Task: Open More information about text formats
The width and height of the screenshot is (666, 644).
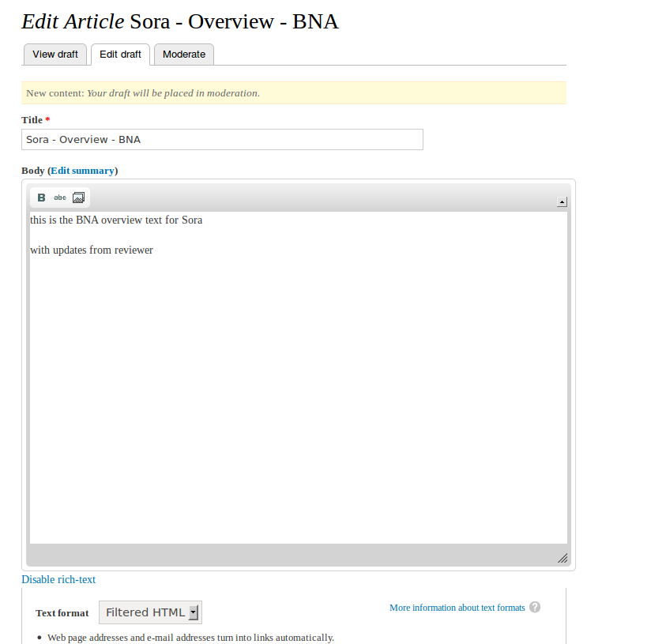Action: [457, 607]
